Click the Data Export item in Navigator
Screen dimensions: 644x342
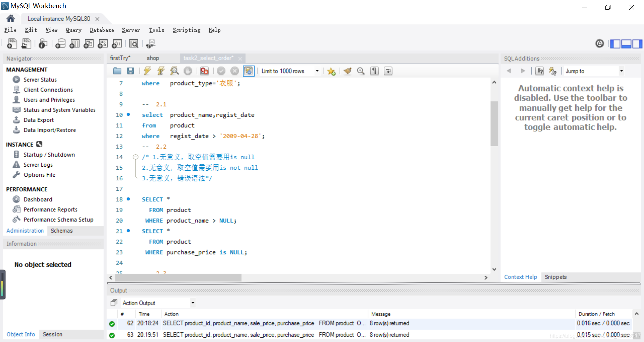click(38, 120)
